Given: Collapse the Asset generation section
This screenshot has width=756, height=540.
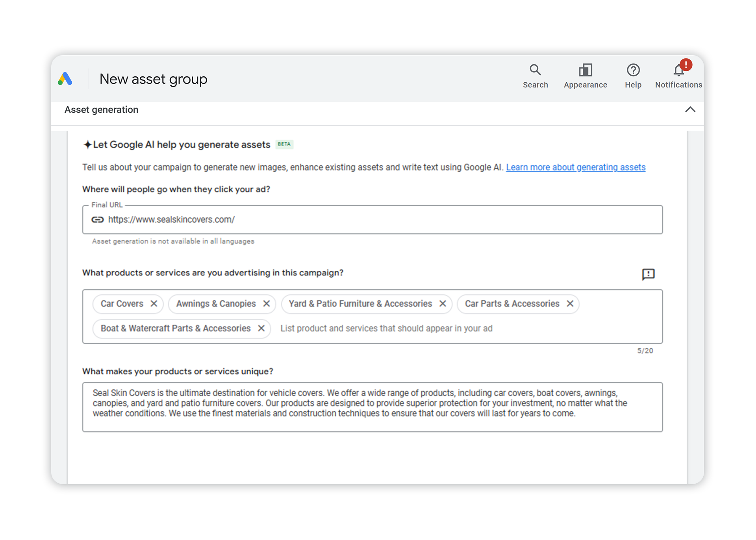Looking at the screenshot, I should point(690,109).
